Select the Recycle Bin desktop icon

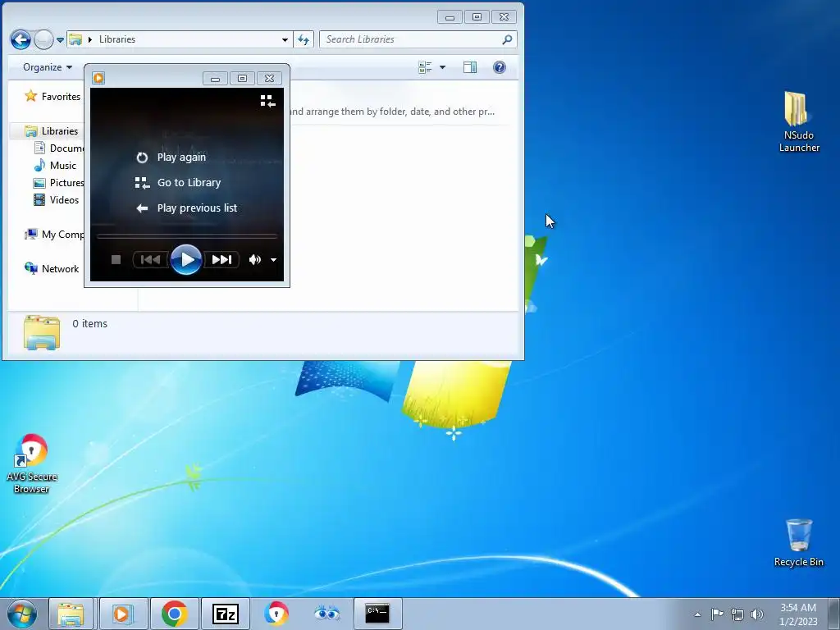click(x=798, y=542)
